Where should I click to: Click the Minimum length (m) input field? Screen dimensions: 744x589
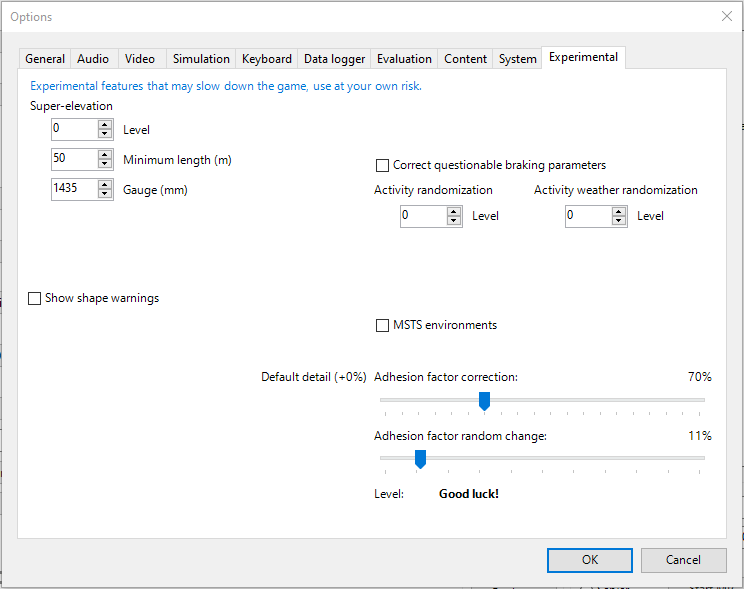coord(73,159)
